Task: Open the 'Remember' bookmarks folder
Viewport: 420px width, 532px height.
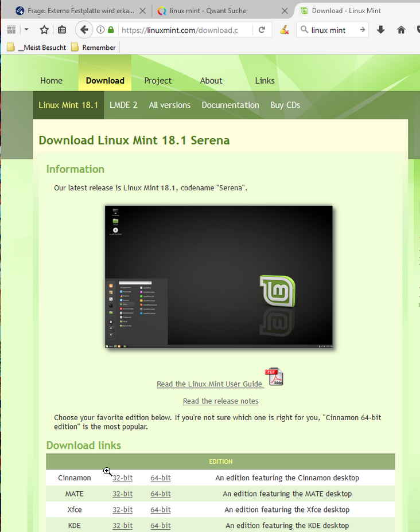Action: point(94,48)
